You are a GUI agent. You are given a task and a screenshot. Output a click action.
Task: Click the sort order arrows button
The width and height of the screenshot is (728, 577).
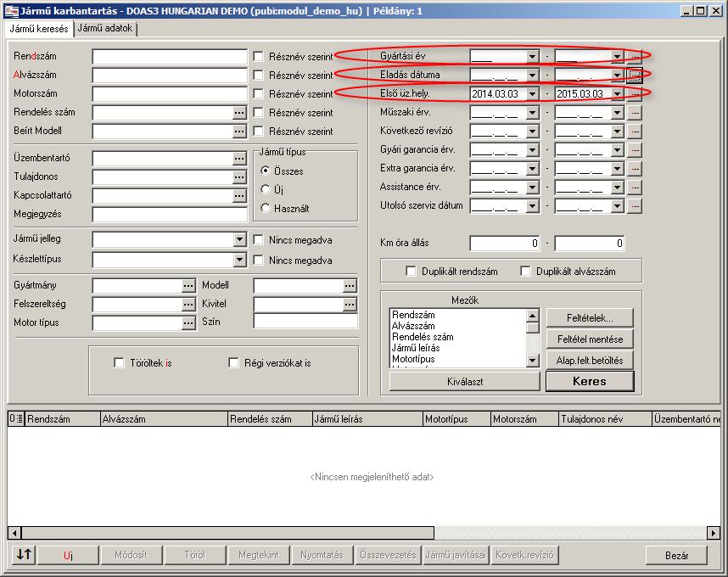[23, 555]
